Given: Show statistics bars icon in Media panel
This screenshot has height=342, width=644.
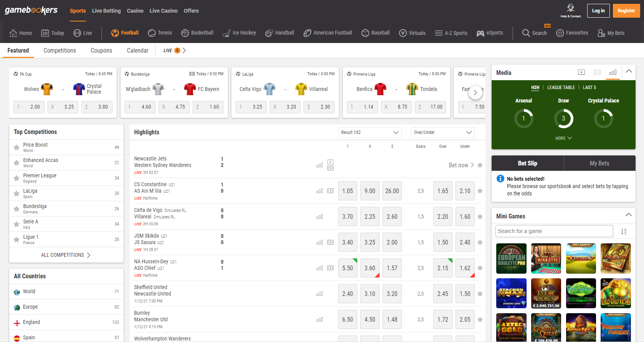Looking at the screenshot, I should click(613, 72).
